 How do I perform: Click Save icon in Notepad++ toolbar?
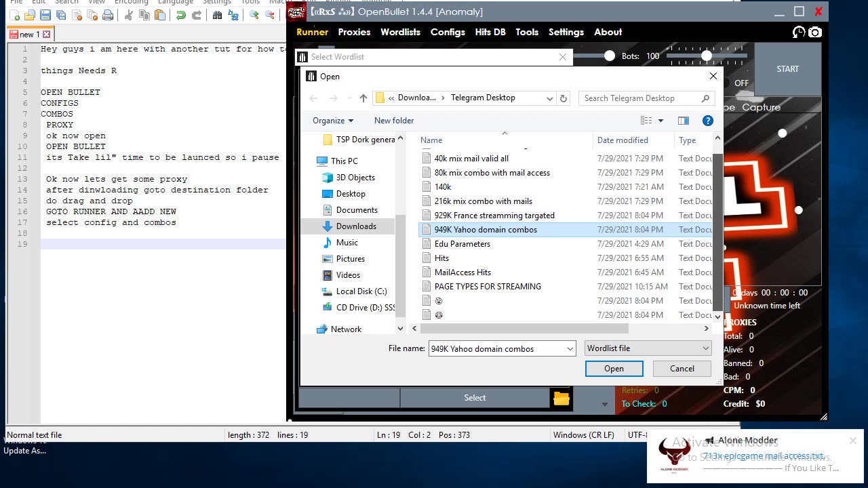[45, 16]
